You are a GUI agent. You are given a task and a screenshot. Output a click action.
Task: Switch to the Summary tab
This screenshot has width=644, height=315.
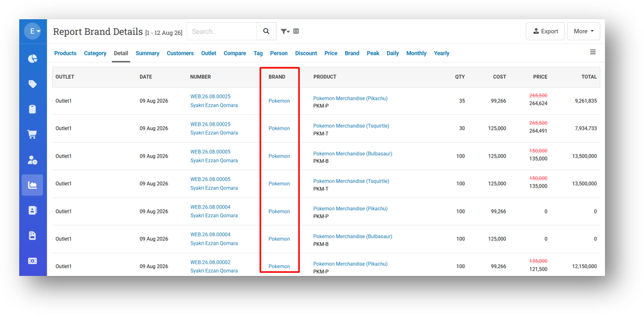pyautogui.click(x=147, y=53)
